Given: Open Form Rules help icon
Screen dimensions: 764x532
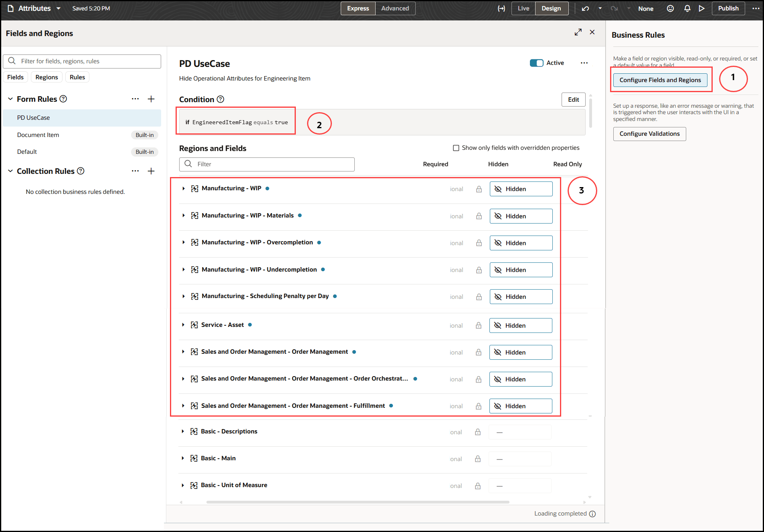Looking at the screenshot, I should 63,99.
